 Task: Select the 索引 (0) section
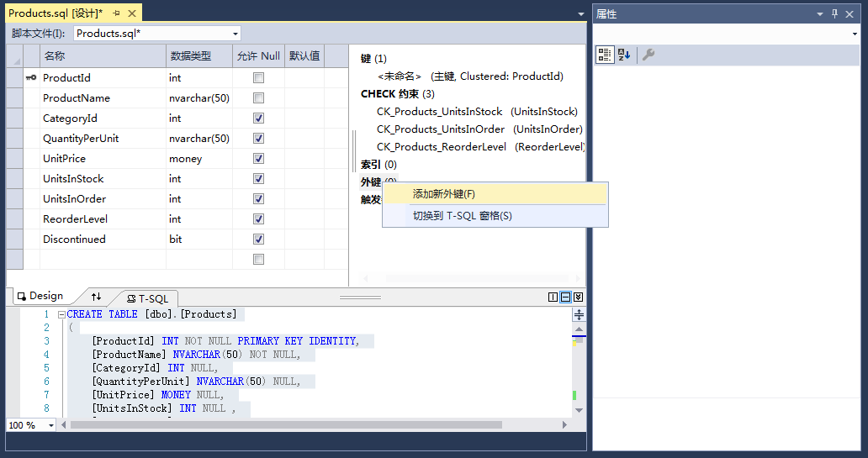[378, 165]
